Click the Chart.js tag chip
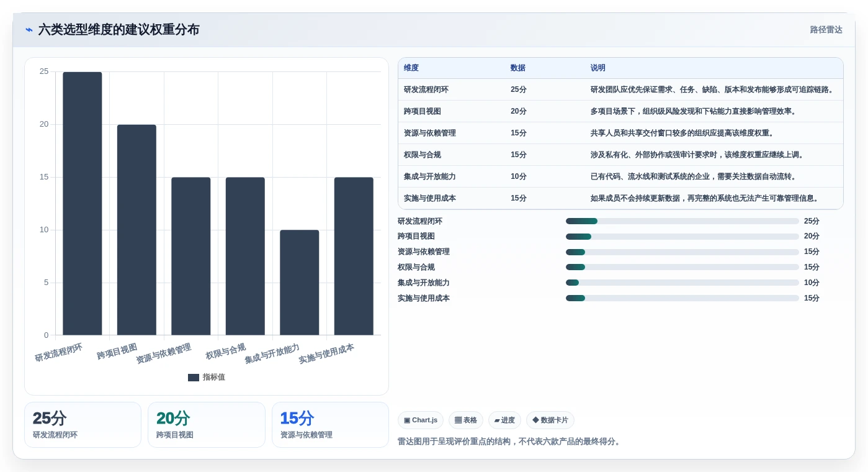 click(421, 420)
